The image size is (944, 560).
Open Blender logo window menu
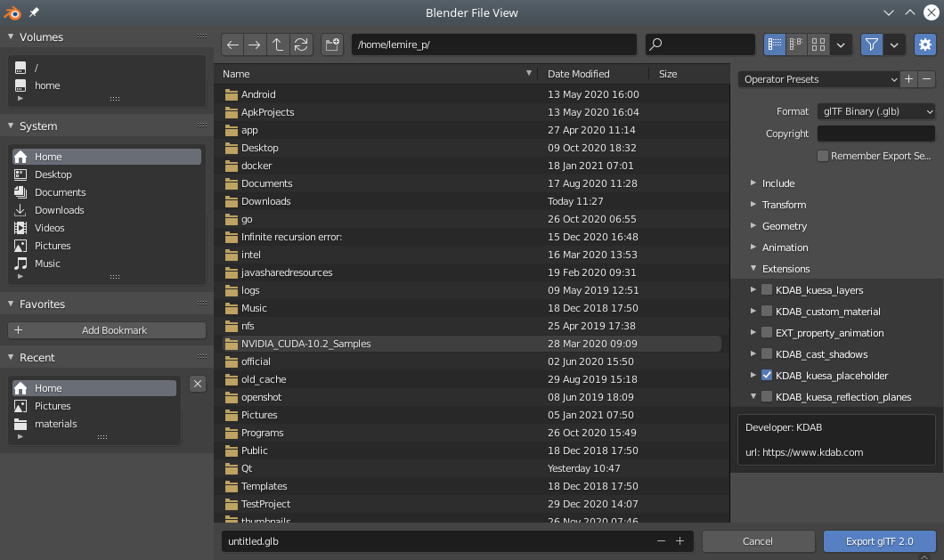point(12,12)
